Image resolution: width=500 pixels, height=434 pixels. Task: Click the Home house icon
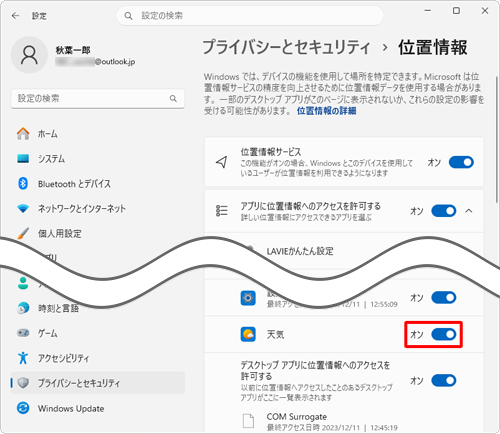(x=23, y=134)
